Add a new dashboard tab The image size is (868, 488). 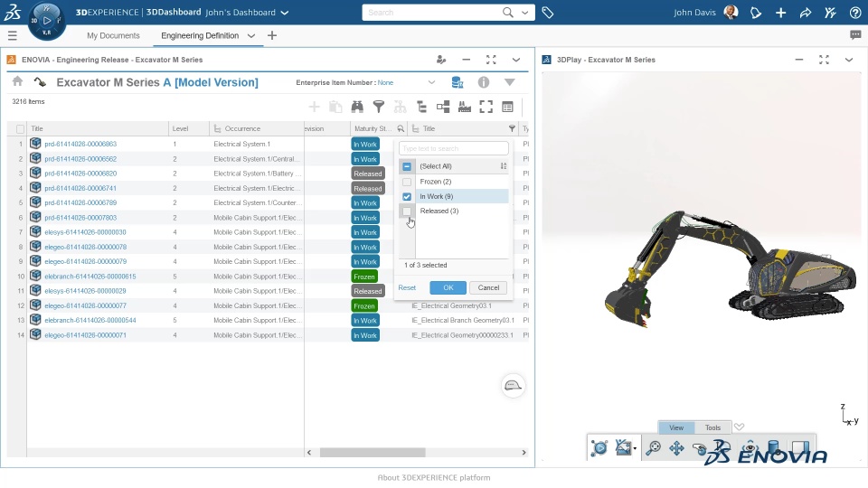point(272,35)
